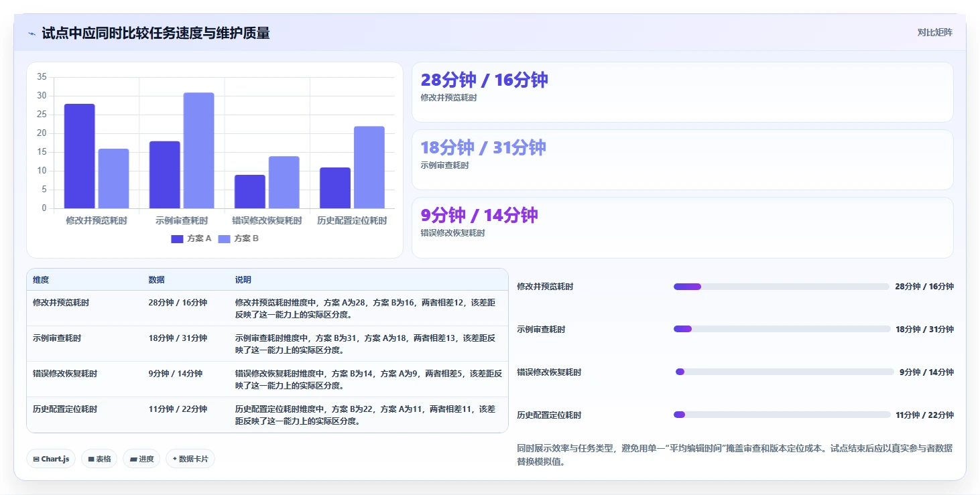Click the 修改并预览耗时 progress bar

click(x=782, y=287)
